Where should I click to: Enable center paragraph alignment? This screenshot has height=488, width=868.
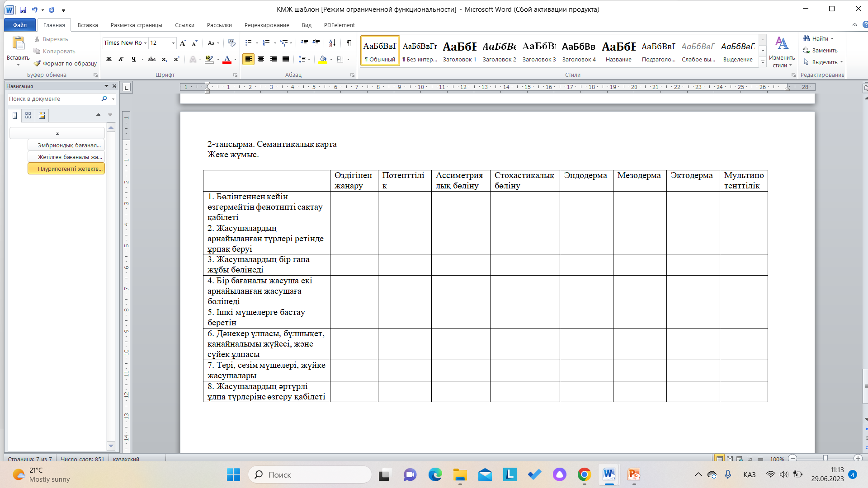tap(261, 59)
